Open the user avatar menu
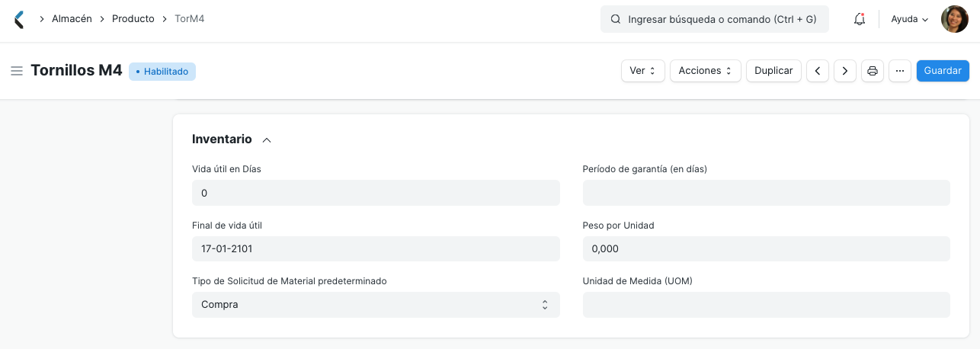980x349 pixels. pyautogui.click(x=954, y=19)
